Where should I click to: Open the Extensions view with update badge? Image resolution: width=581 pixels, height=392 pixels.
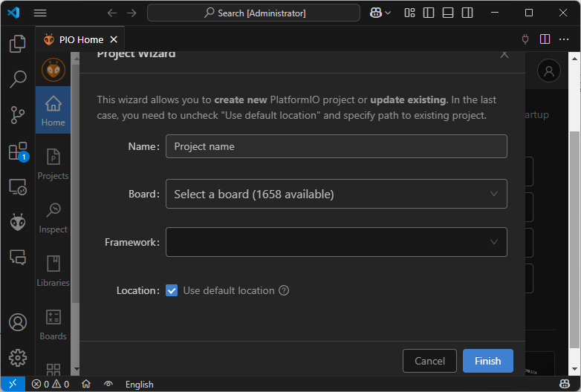click(17, 151)
